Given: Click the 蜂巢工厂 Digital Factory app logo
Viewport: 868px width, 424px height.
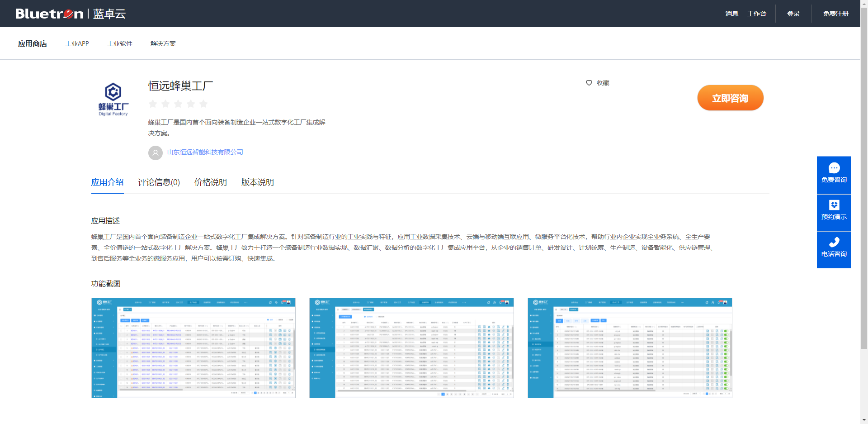Looking at the screenshot, I should [x=113, y=100].
